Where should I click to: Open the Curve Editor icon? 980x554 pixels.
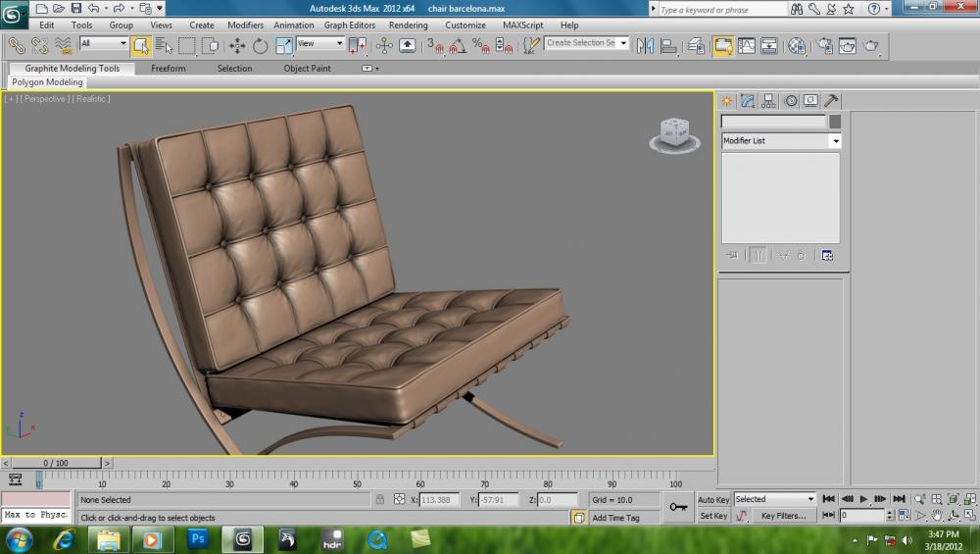point(746,46)
